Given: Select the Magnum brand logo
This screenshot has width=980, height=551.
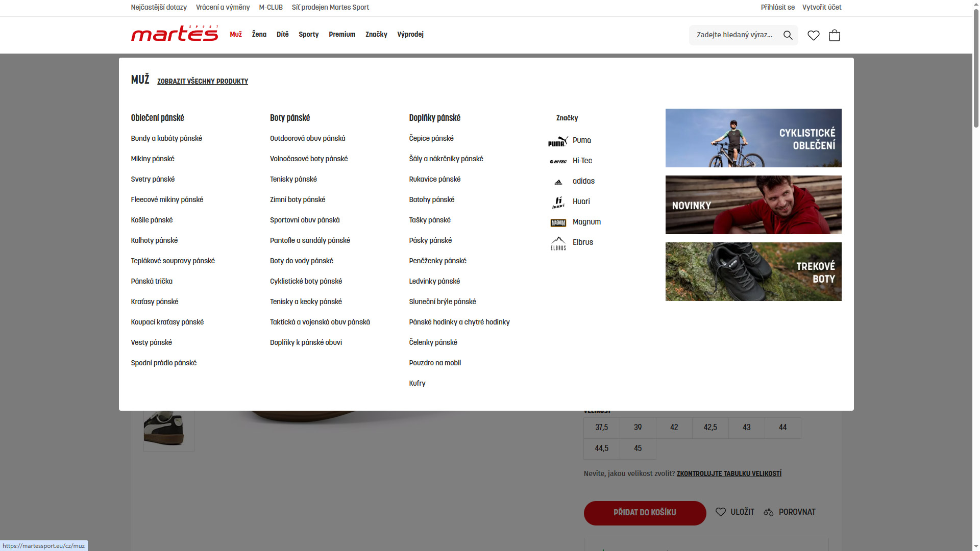Looking at the screenshot, I should pyautogui.click(x=558, y=223).
